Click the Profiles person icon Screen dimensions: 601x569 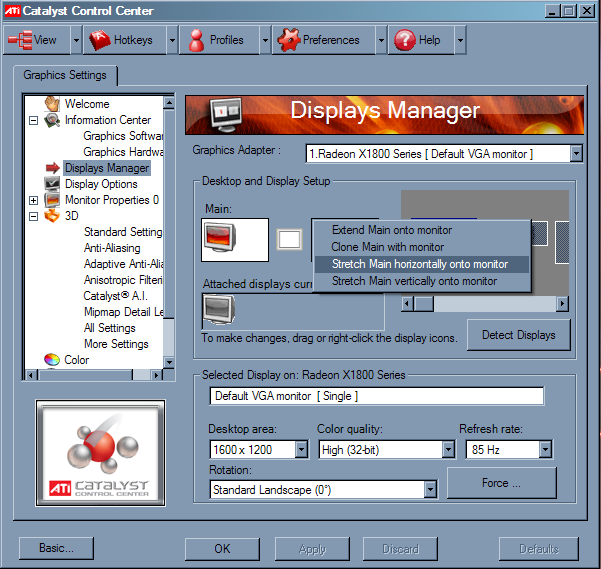pyautogui.click(x=197, y=40)
